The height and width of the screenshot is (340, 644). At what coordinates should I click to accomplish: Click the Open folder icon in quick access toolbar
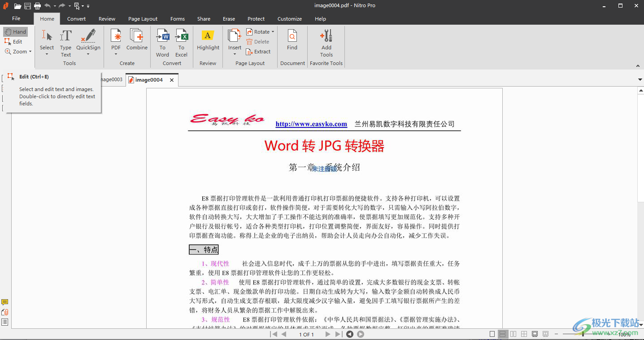[17, 6]
